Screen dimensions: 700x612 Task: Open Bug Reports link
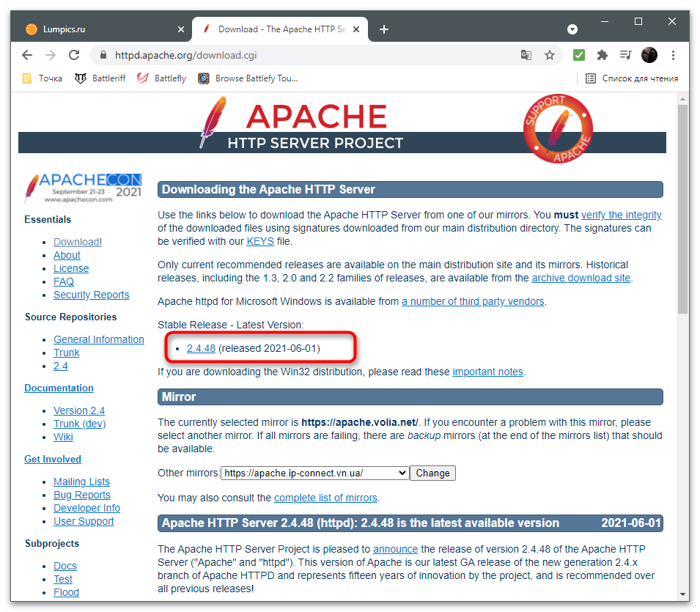(81, 495)
